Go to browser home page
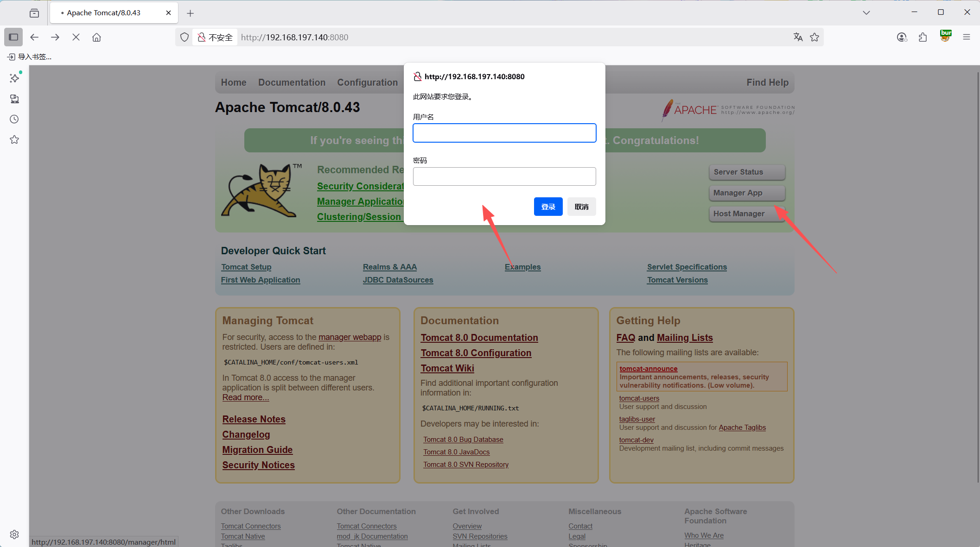The height and width of the screenshot is (547, 980). point(96,37)
